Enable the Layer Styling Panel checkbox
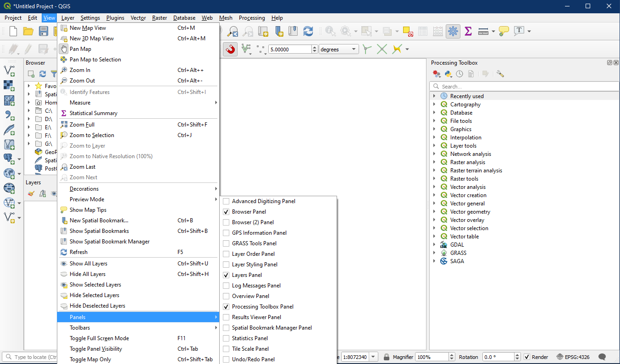 pos(226,265)
